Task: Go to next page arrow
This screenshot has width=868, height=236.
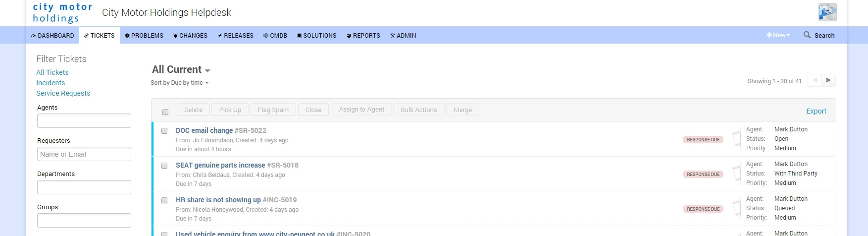Action: coord(828,80)
